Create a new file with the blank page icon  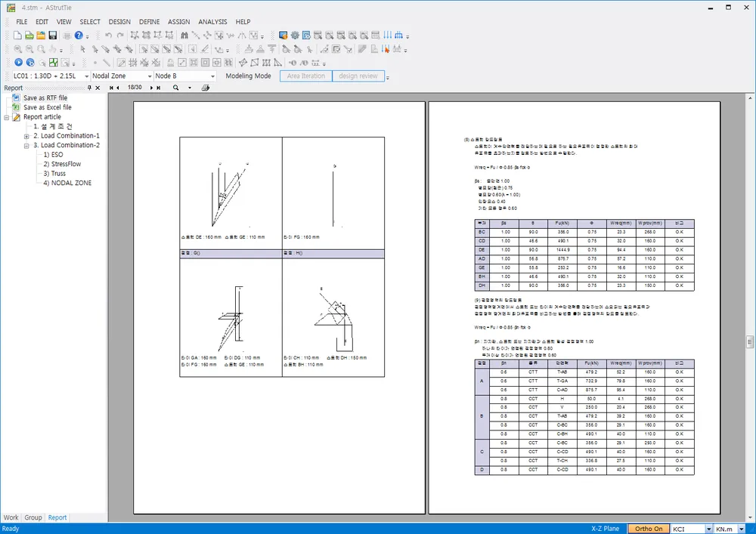(17, 35)
